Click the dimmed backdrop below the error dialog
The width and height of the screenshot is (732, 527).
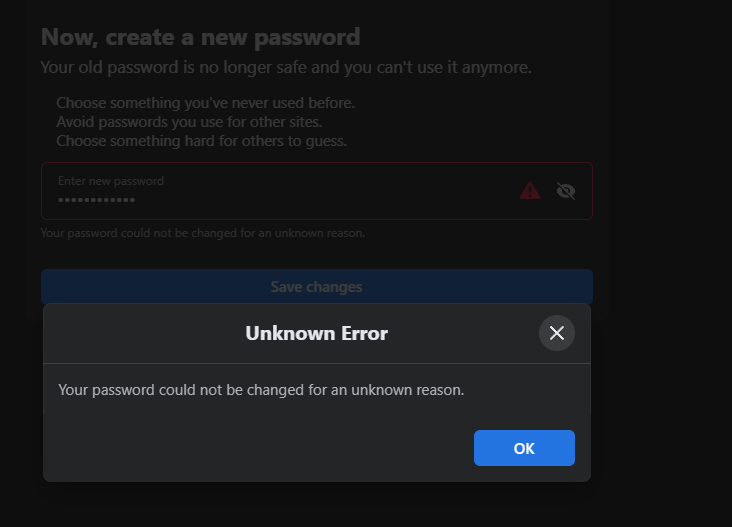click(x=316, y=505)
